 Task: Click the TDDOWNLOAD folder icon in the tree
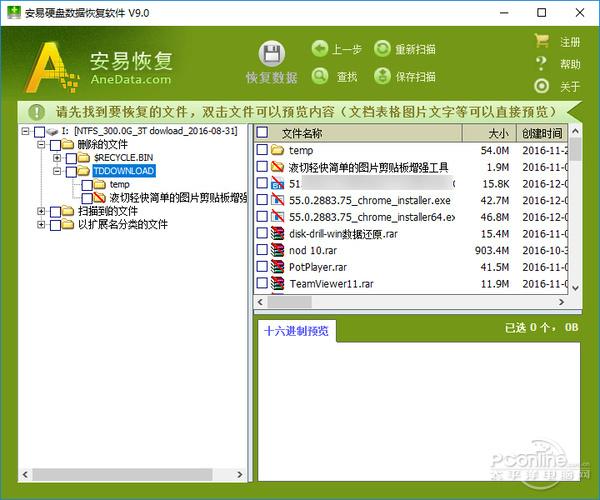click(83, 171)
